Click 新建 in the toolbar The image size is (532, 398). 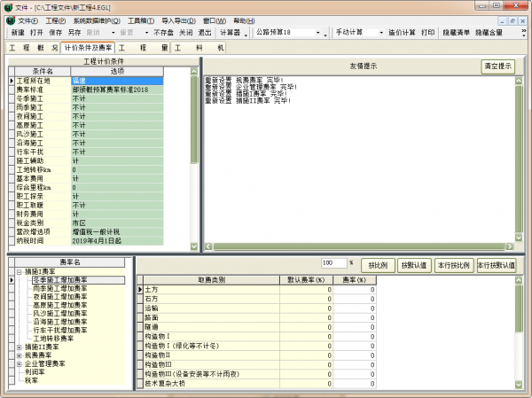pyautogui.click(x=18, y=32)
